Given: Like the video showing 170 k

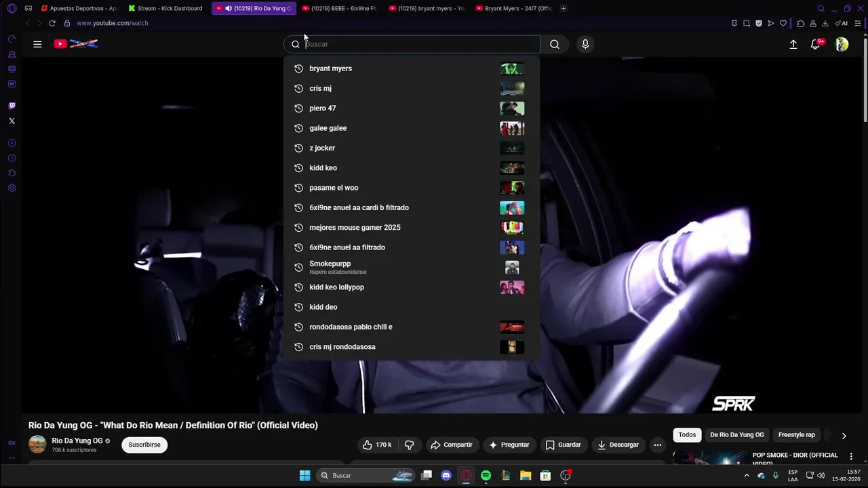Looking at the screenshot, I should click(377, 445).
